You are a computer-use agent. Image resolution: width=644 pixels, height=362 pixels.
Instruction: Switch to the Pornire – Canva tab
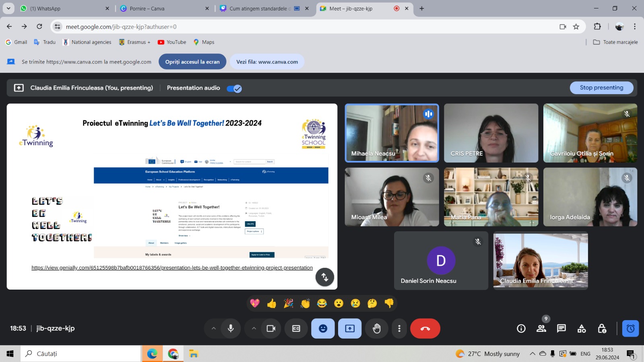pyautogui.click(x=164, y=8)
